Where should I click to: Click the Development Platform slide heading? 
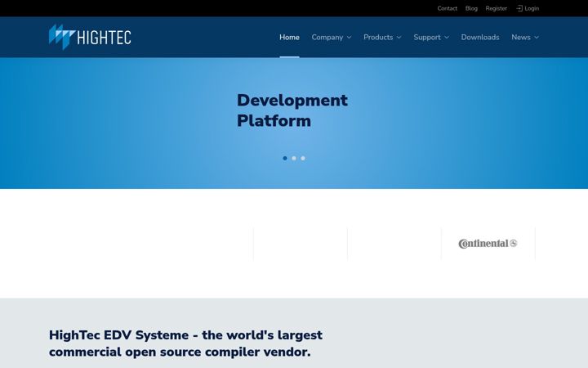[292, 110]
